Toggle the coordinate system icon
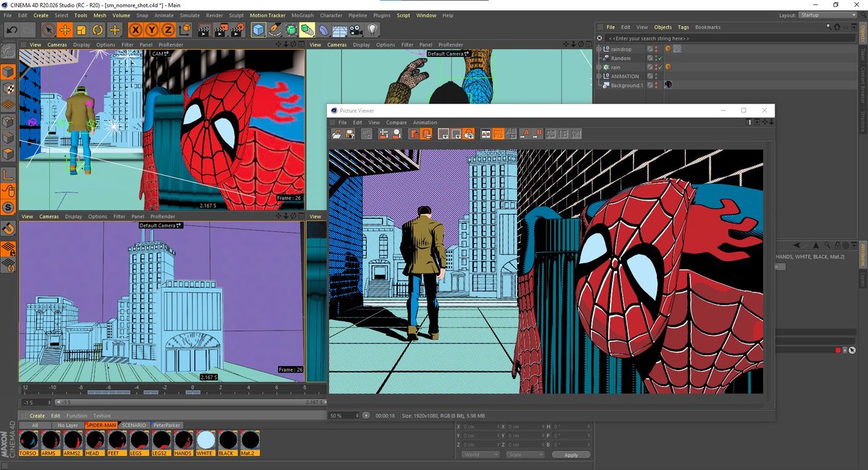The image size is (868, 470). point(185,30)
